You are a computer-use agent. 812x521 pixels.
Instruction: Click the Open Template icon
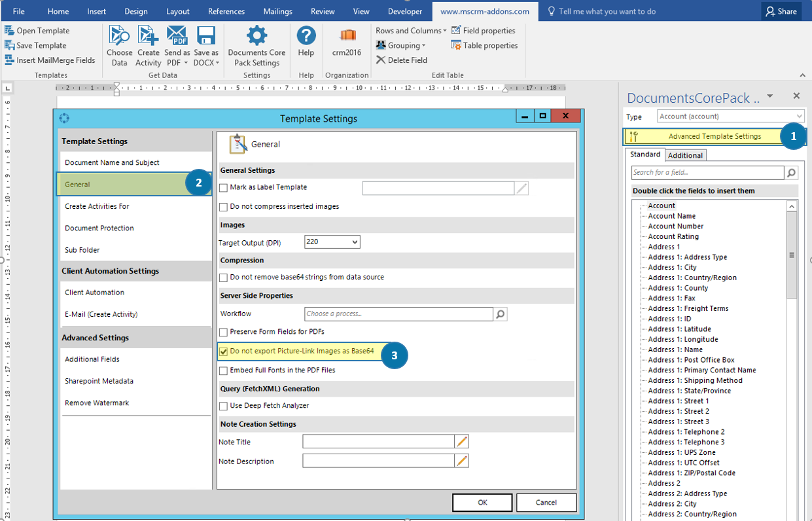9,31
